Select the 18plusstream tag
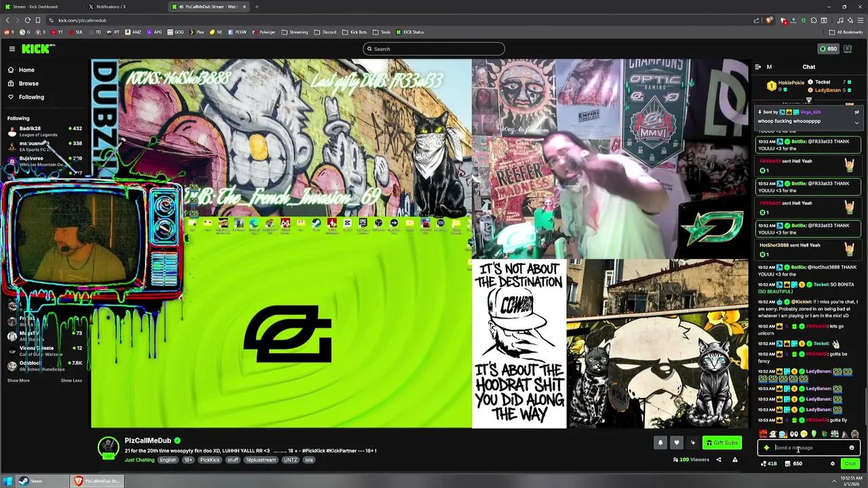 click(261, 460)
